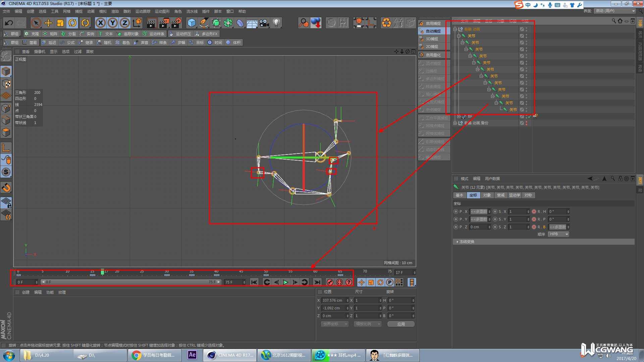The height and width of the screenshot is (362, 644).
Task: Activate the Scale tool
Action: [60, 23]
